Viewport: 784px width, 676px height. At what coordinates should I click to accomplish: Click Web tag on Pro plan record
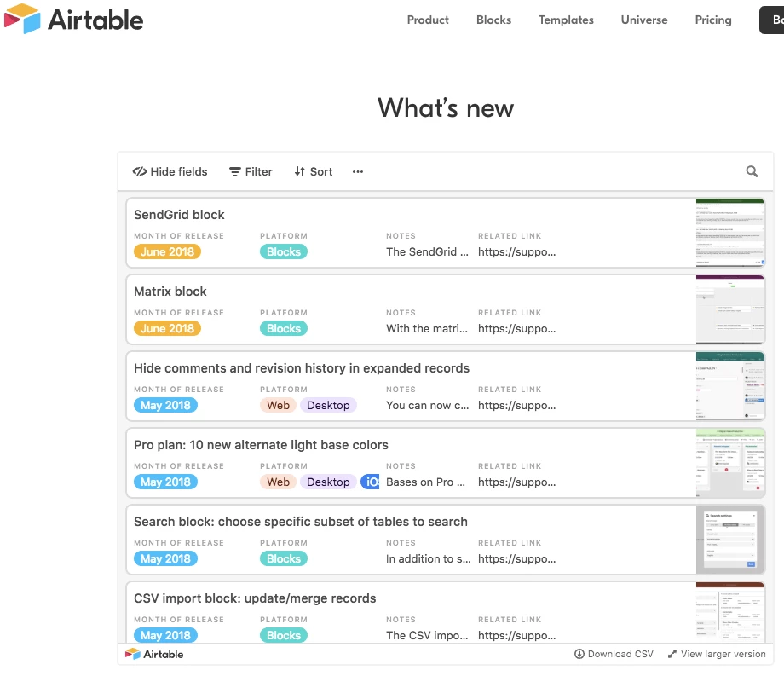tap(278, 482)
